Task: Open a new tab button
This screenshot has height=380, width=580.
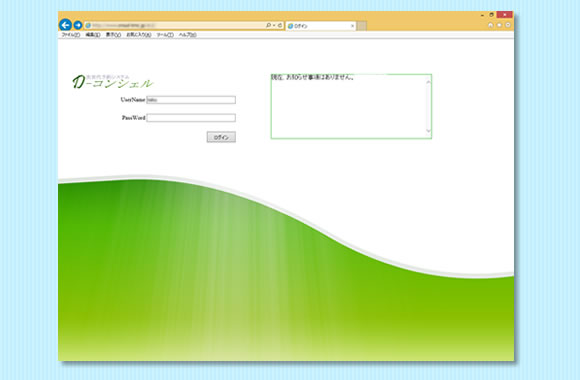Action: coord(362,26)
